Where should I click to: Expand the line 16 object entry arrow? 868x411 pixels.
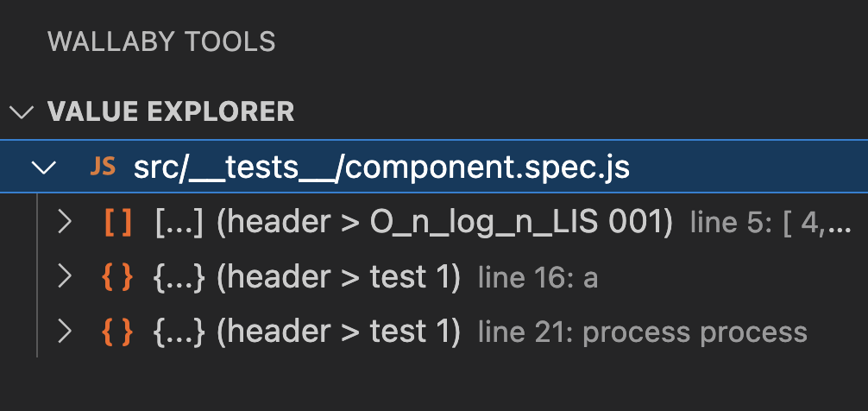click(66, 276)
